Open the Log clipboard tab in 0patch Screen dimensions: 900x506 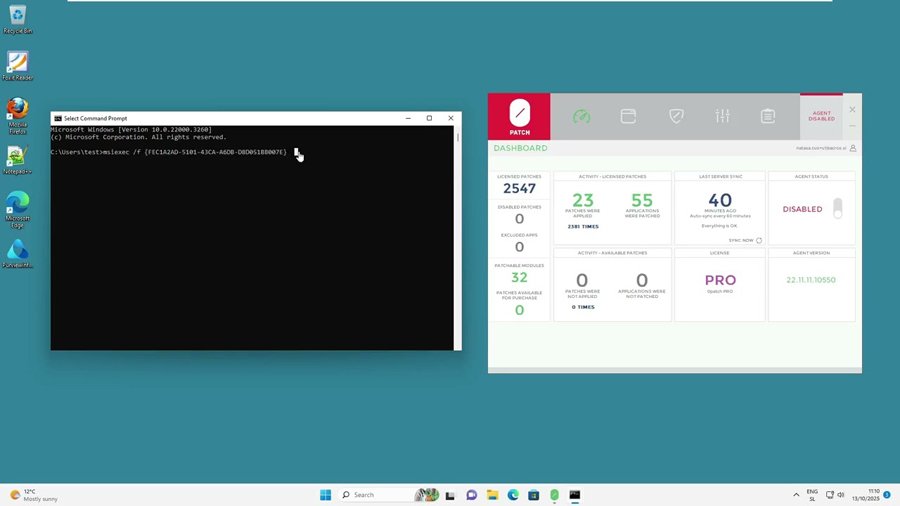point(768,116)
